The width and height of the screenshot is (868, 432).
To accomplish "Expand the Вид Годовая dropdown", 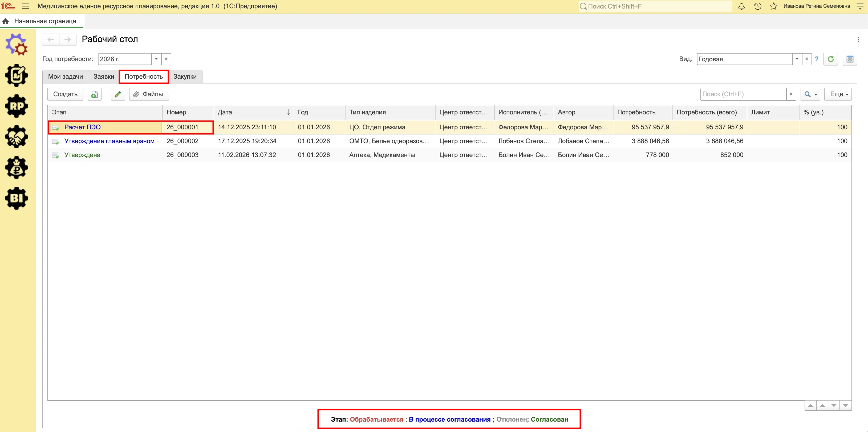I will pos(797,59).
